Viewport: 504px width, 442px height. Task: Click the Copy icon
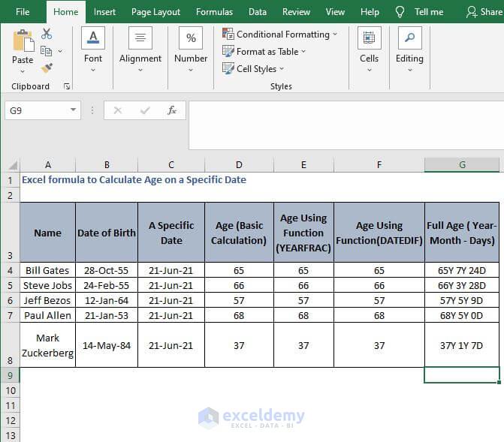[x=47, y=51]
